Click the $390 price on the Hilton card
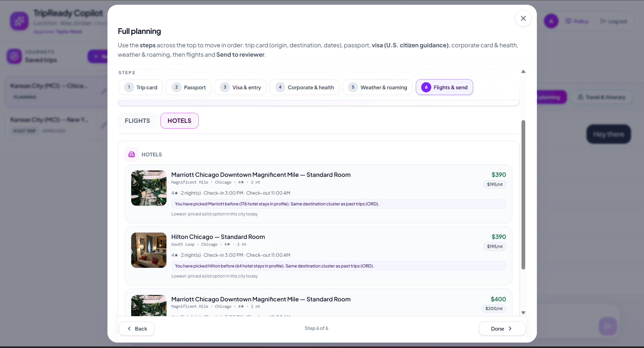 pyautogui.click(x=499, y=237)
